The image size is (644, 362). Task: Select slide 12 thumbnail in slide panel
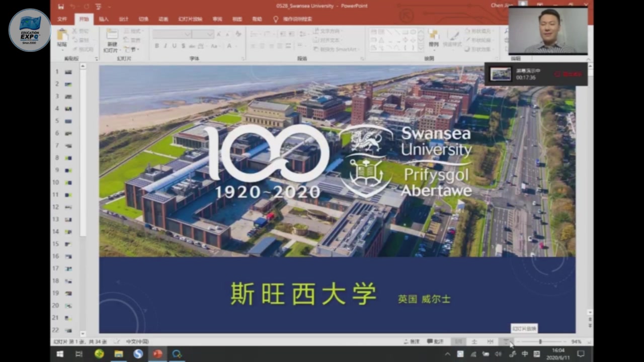click(x=67, y=207)
